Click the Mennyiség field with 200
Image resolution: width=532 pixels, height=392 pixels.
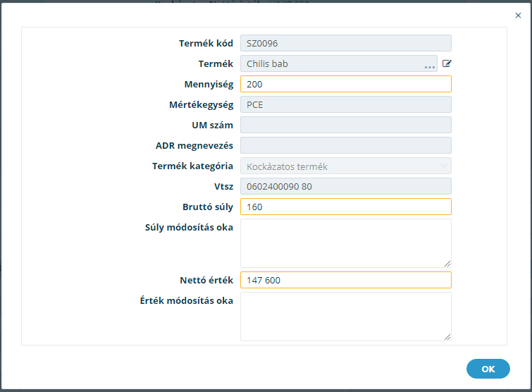point(346,84)
